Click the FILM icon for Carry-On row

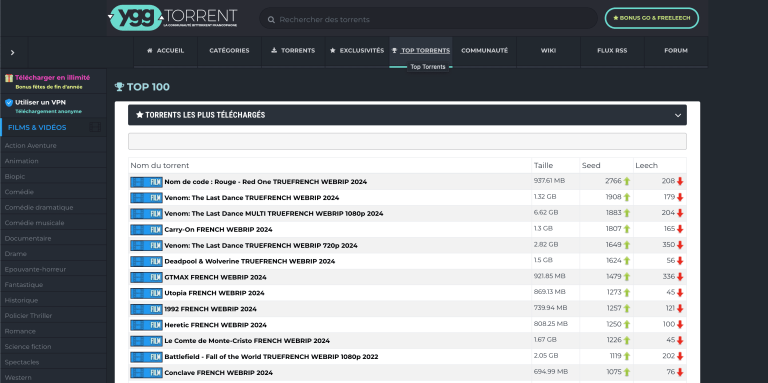point(146,230)
